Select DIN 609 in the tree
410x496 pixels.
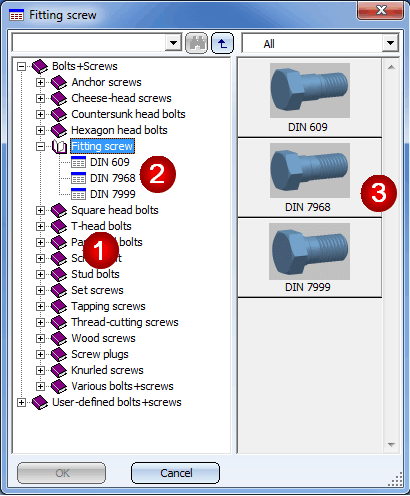(x=110, y=162)
